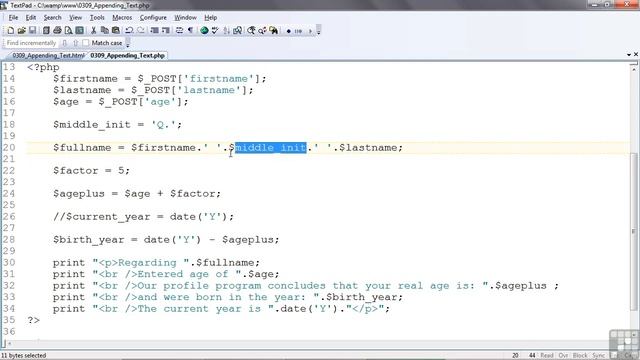640x360 pixels.
Task: Toggle Block selection mode in status bar
Action: (580, 356)
